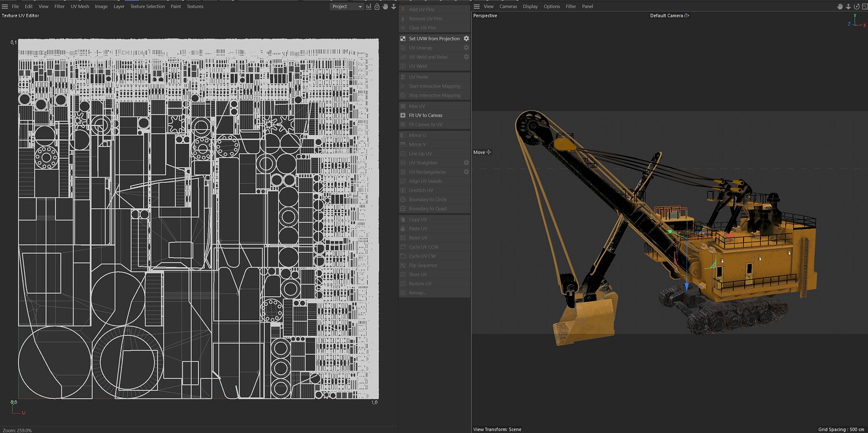868x433 pixels.
Task: Click the viewport dolly arrows icon
Action: 848,6
